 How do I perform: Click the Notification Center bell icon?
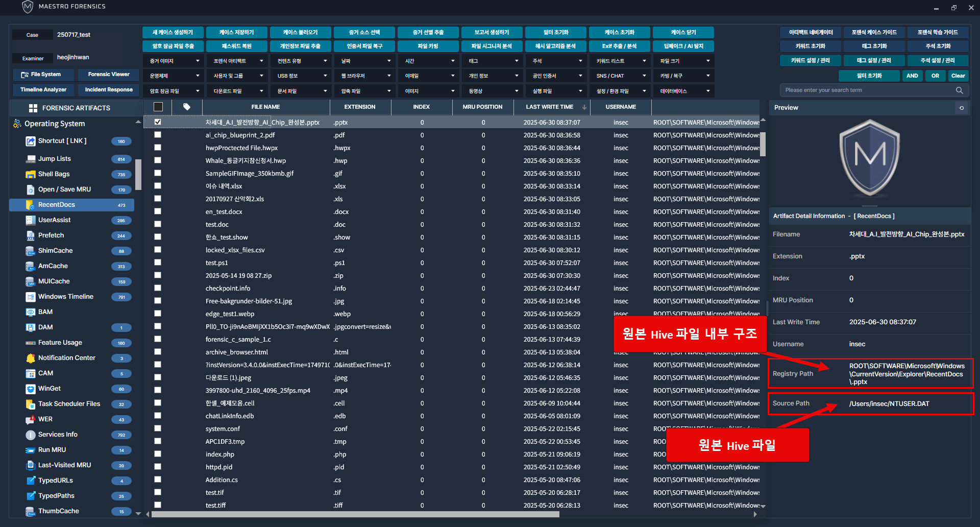point(31,358)
